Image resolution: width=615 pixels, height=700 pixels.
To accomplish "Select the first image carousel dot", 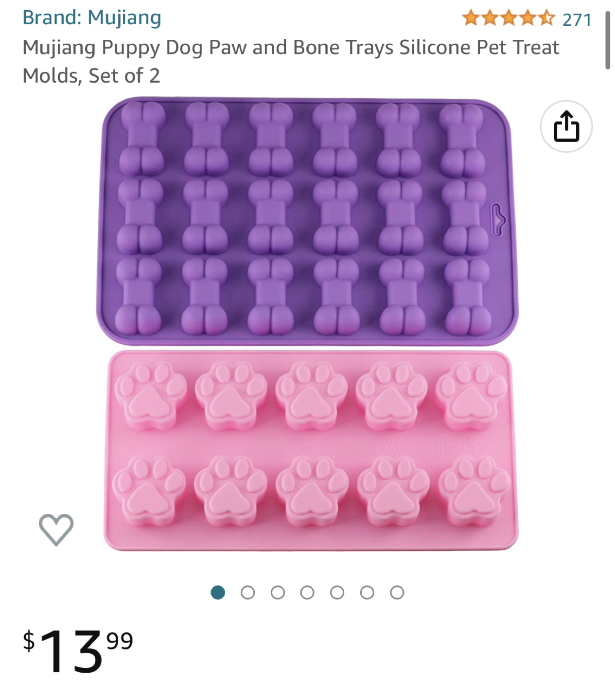I will coord(218,593).
